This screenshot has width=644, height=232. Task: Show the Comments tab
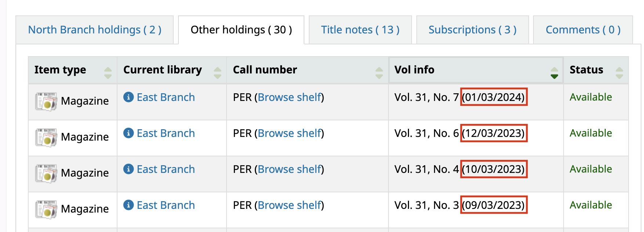tap(583, 30)
